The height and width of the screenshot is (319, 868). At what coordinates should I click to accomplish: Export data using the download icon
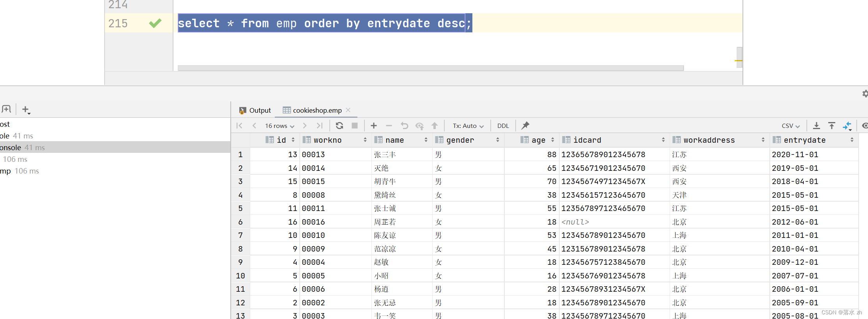click(817, 126)
